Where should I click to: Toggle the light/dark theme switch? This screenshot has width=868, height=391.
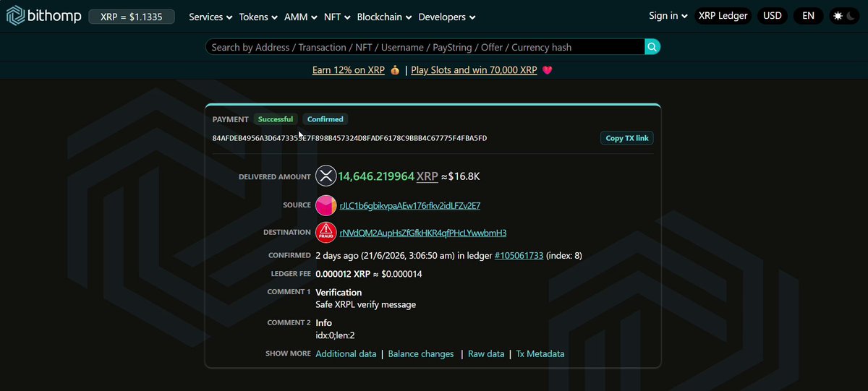(x=844, y=16)
